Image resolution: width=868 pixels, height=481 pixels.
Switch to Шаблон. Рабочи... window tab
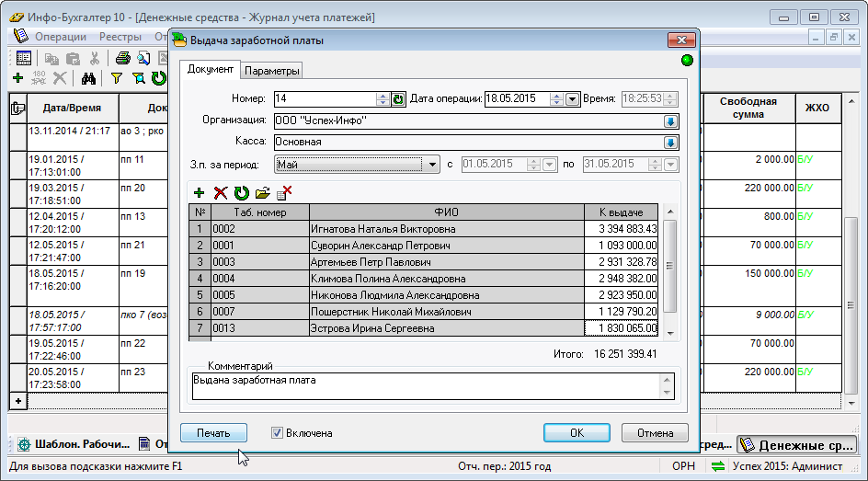point(74,444)
